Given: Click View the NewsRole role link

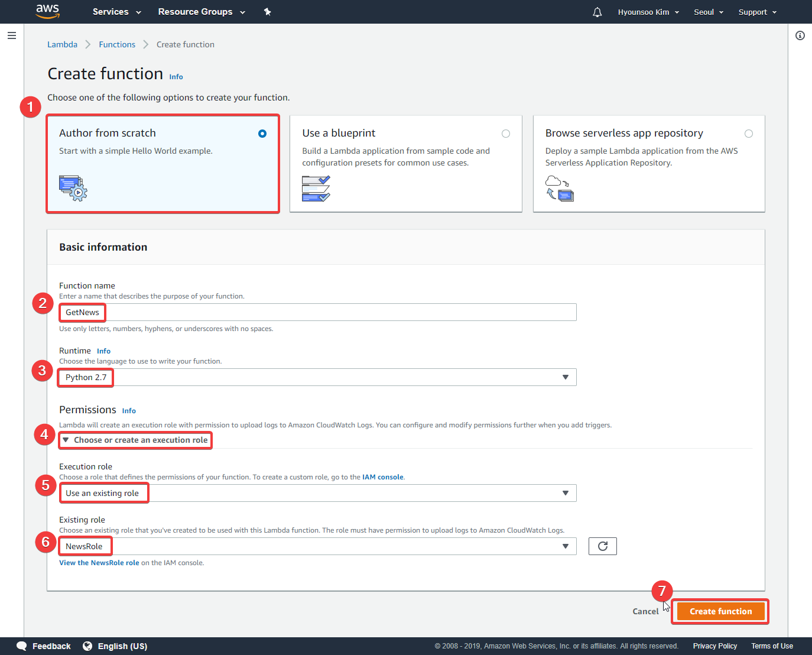Looking at the screenshot, I should pos(99,563).
